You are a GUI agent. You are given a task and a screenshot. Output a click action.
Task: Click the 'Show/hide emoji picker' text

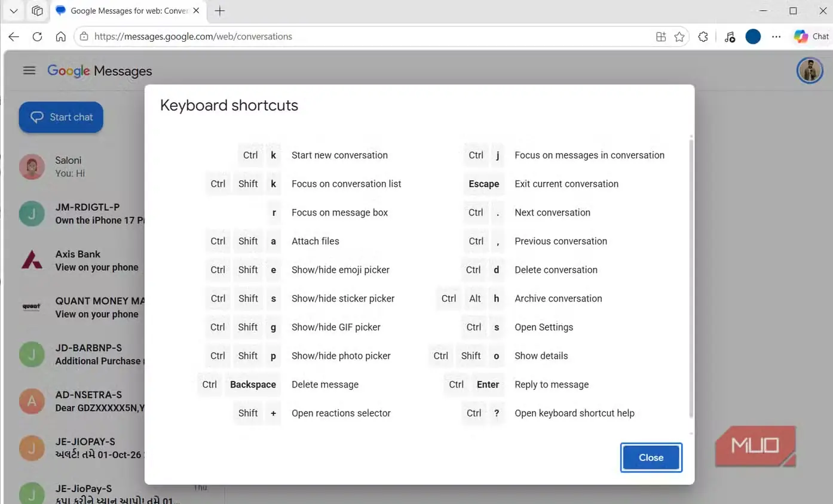340,270
